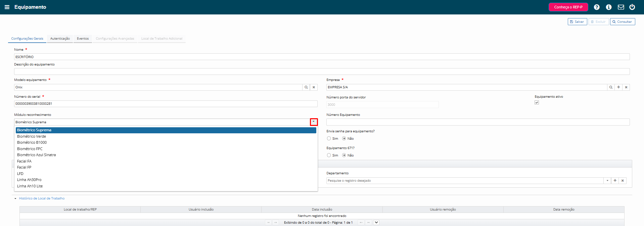
Task: Add a new Departamento with plus icon
Action: [x=615, y=181]
